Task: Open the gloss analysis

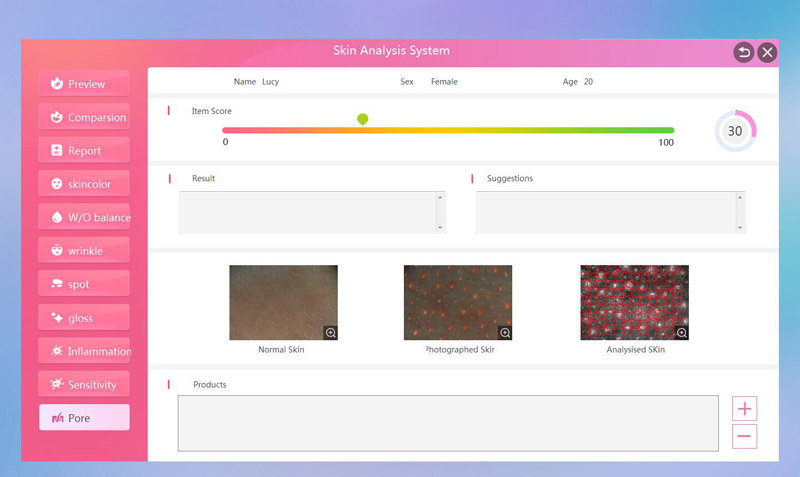Action: [x=84, y=317]
